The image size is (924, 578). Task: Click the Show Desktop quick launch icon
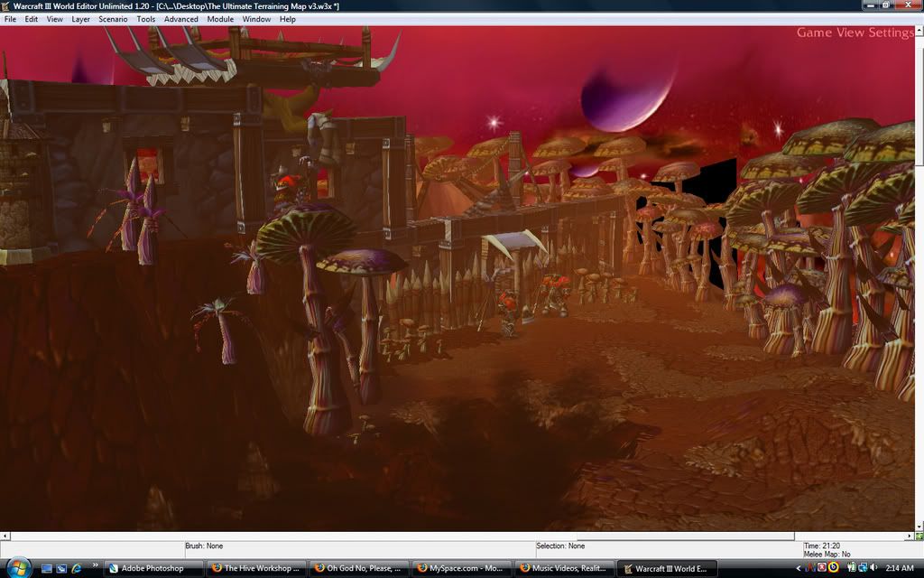coord(47,569)
